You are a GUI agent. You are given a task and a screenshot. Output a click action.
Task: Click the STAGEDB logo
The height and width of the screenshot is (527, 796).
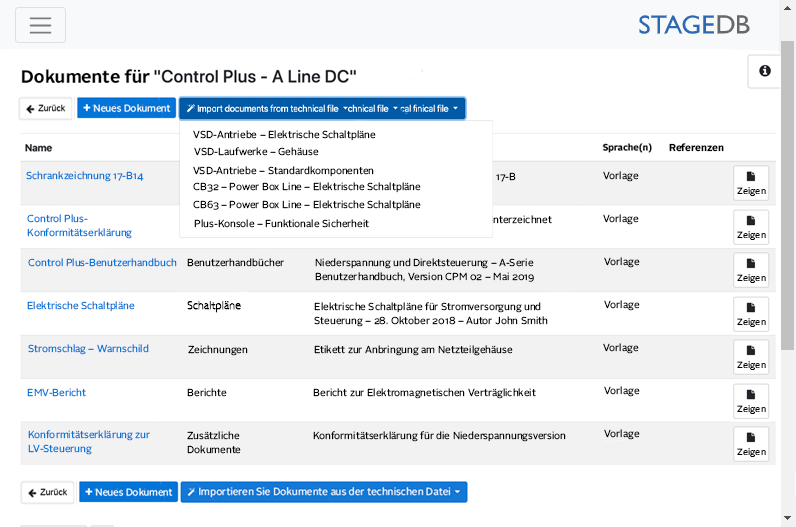707,25
